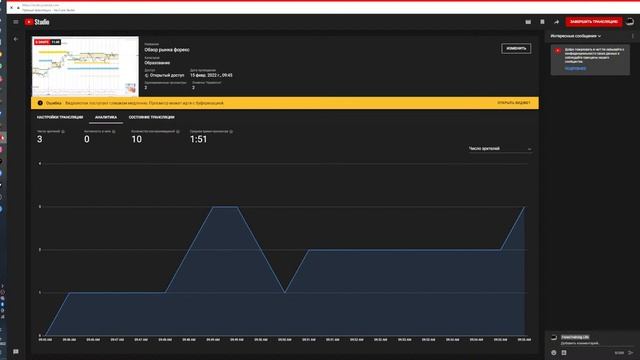Click the viewer count value 3
Viewport: 640px width, 360px height.
(40, 139)
